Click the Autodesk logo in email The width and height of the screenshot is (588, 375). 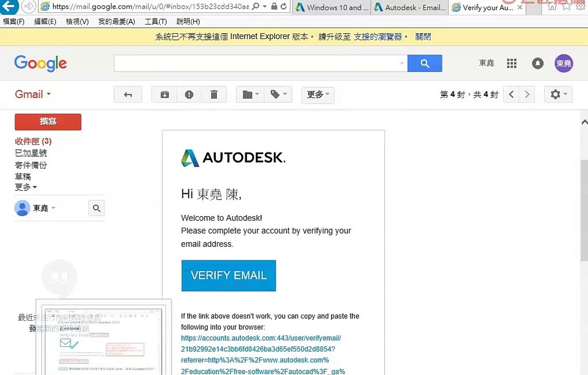point(233,158)
